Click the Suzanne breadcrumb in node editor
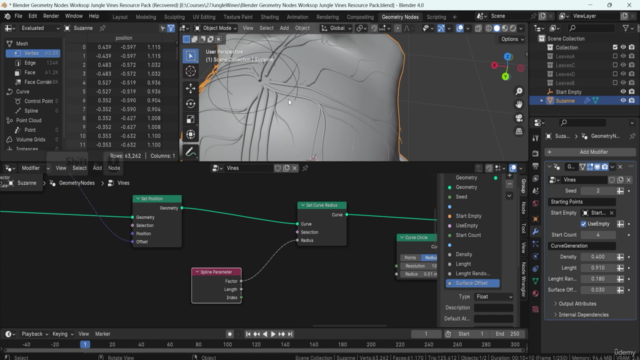Screen dimensions: 640x360 tap(27, 183)
